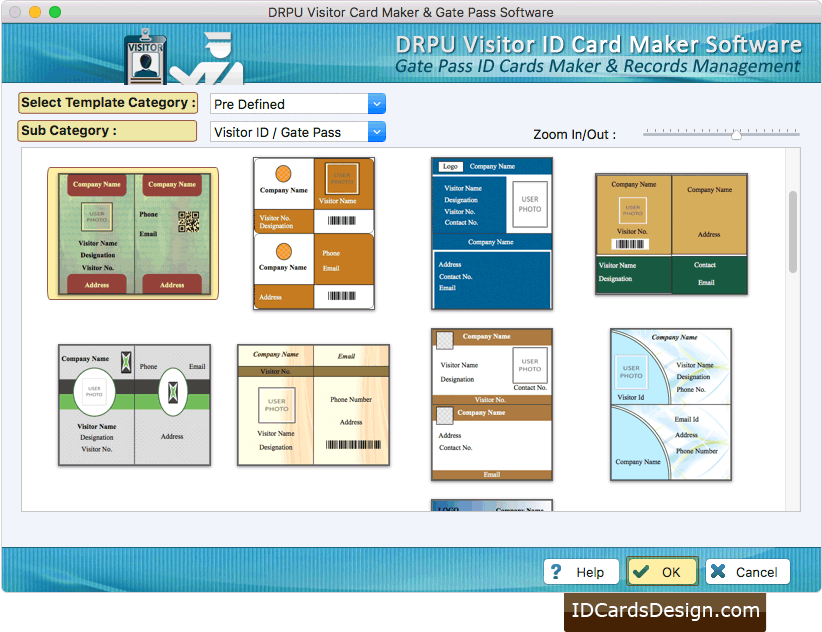The image size is (822, 632).
Task: Select the cream wood-grain barcode template
Action: (313, 405)
